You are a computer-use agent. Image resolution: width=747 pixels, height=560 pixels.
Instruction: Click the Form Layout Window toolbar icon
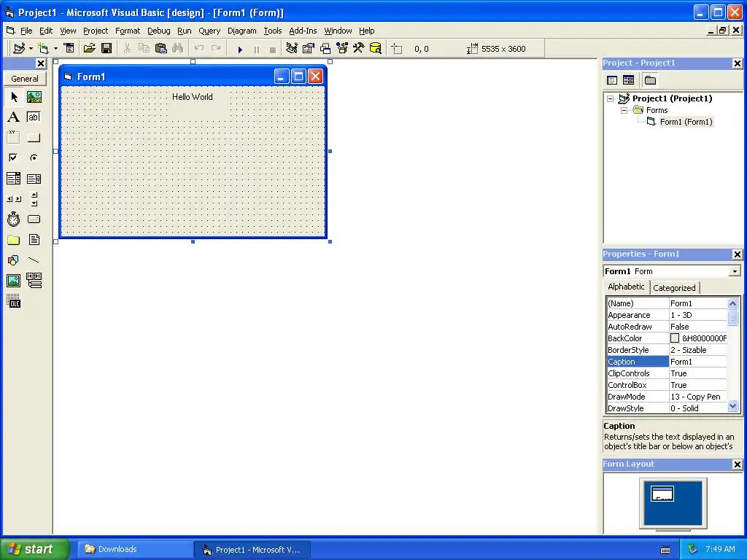[x=325, y=49]
